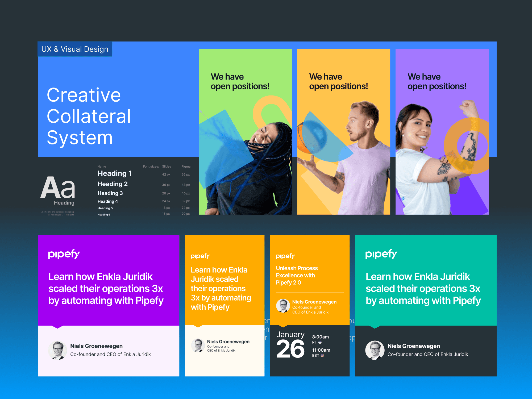Click the Creative Collateral System title
The image size is (532, 399).
(89, 116)
